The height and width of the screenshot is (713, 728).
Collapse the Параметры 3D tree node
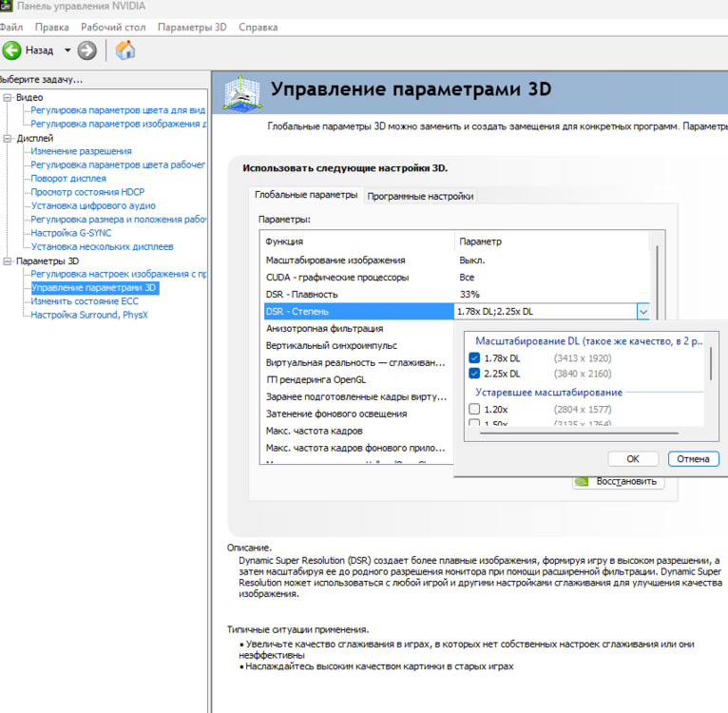[7, 261]
